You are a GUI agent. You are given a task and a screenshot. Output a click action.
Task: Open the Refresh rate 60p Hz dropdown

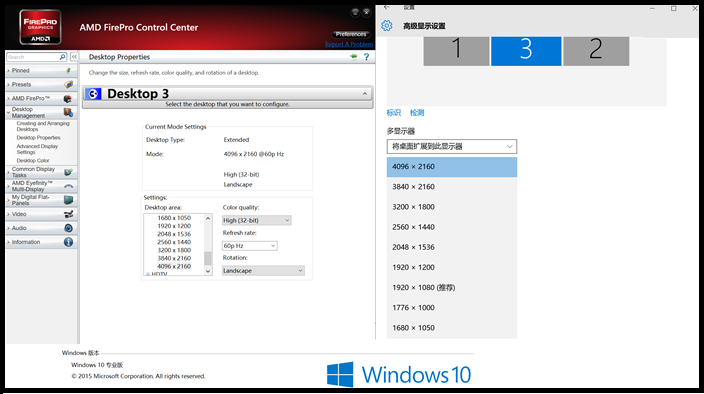249,246
